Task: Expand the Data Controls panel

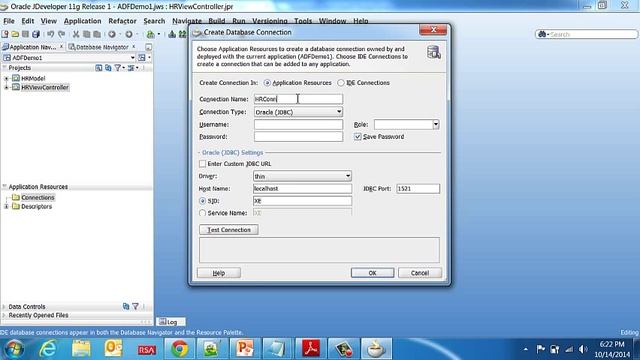Action: coord(4,307)
